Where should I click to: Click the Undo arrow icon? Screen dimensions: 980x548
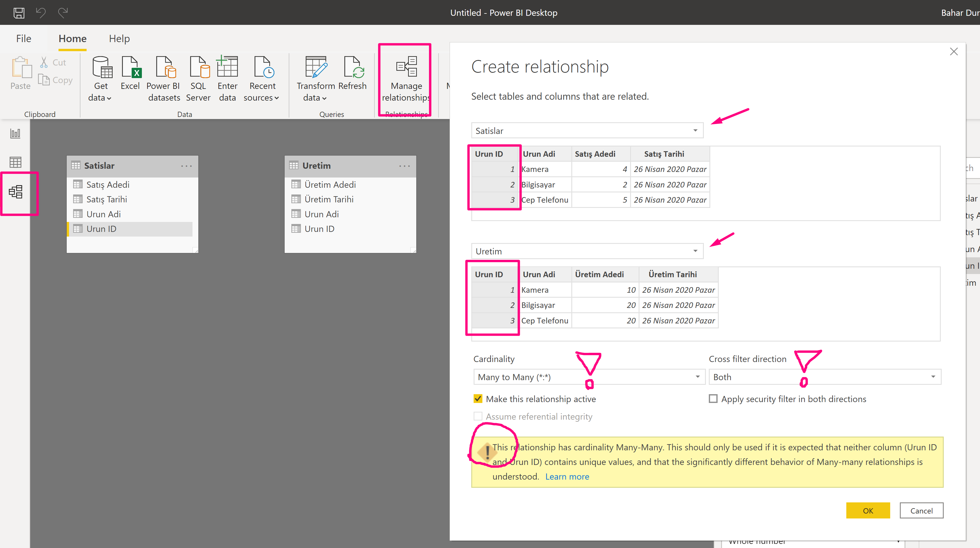(41, 13)
